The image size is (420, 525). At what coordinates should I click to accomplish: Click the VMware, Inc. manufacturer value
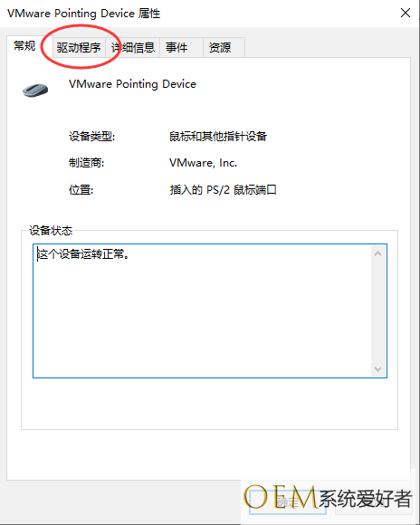pos(204,163)
